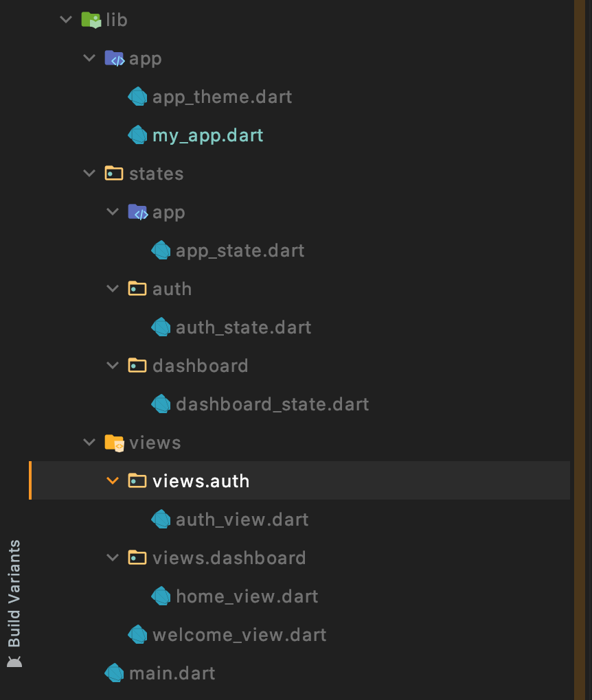Screen dimensions: 592x700
Task: Click the Dart icon beside my_app.dart
Action: point(137,135)
